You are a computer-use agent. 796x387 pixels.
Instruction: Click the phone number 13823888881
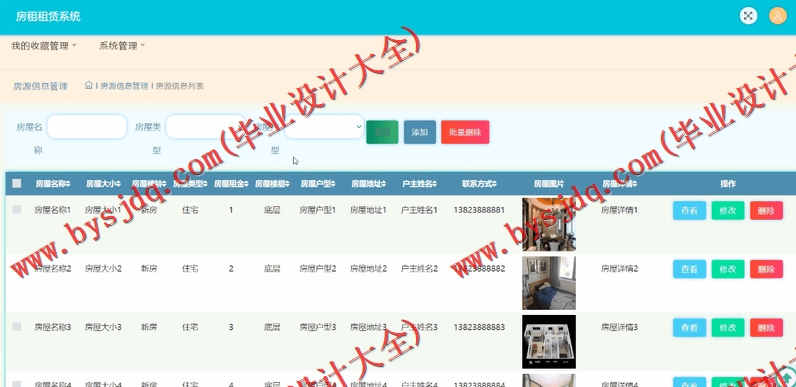click(x=479, y=210)
